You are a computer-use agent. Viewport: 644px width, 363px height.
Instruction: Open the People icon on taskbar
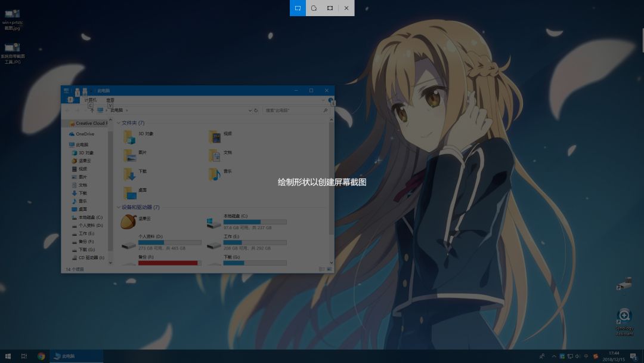[542, 356]
